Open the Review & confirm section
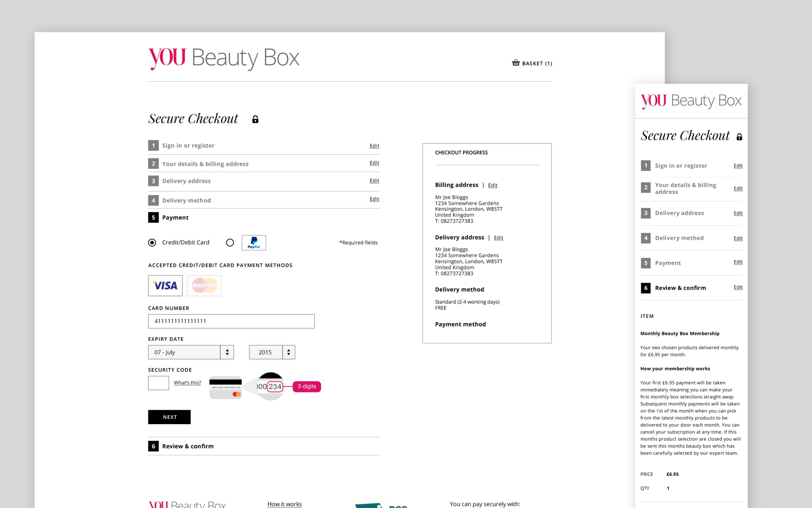This screenshot has width=812, height=508. point(188,446)
